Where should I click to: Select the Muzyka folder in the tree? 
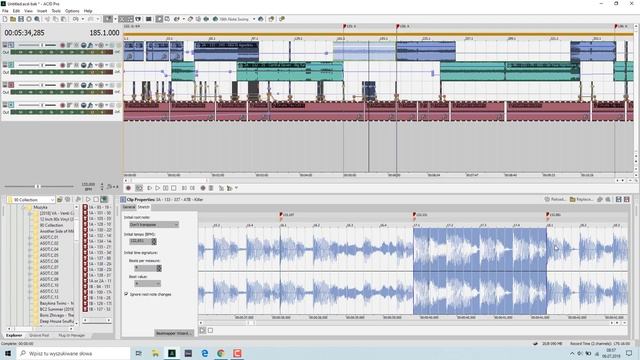coord(40,207)
